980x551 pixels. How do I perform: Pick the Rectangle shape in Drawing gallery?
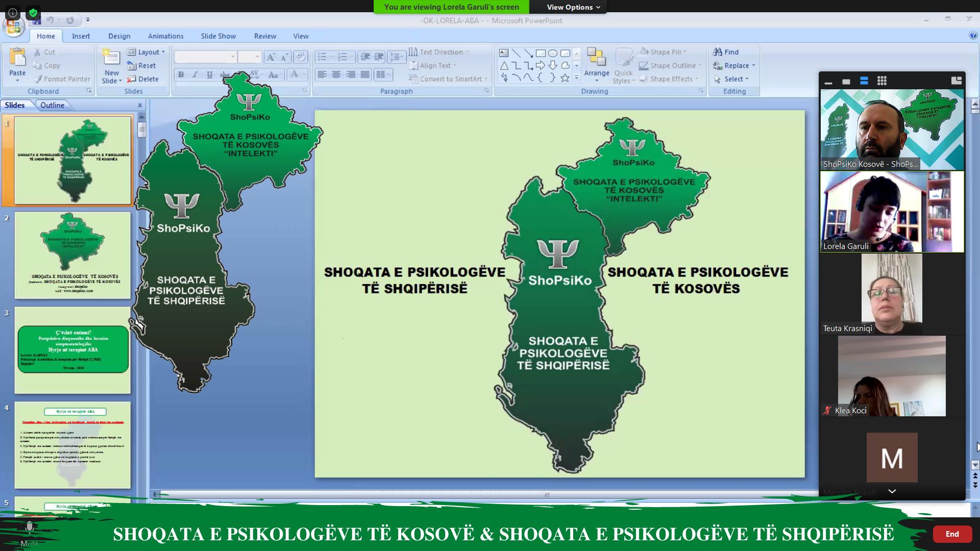541,53
